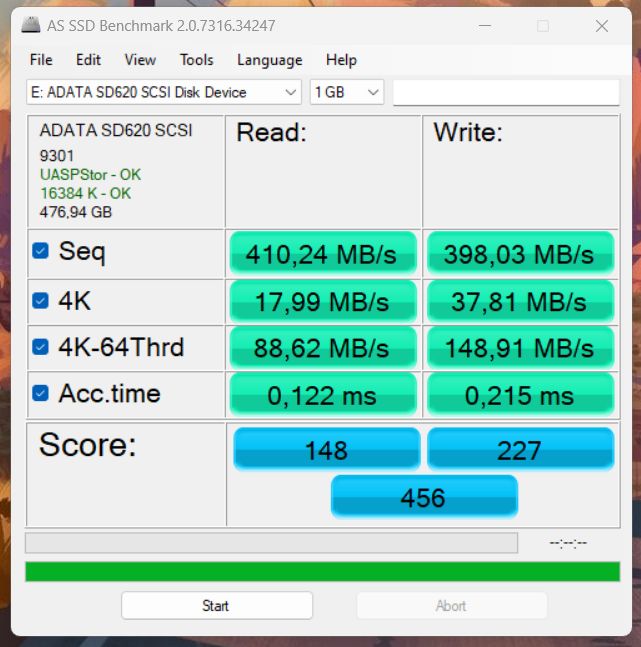Open the Tools menu
Image resolution: width=641 pixels, height=647 pixels.
click(x=196, y=60)
